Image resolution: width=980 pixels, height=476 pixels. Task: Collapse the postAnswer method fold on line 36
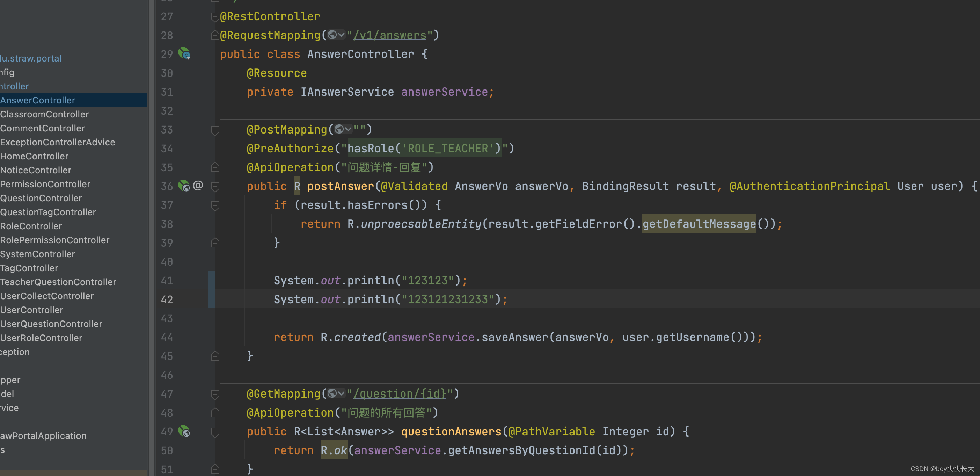(x=215, y=186)
